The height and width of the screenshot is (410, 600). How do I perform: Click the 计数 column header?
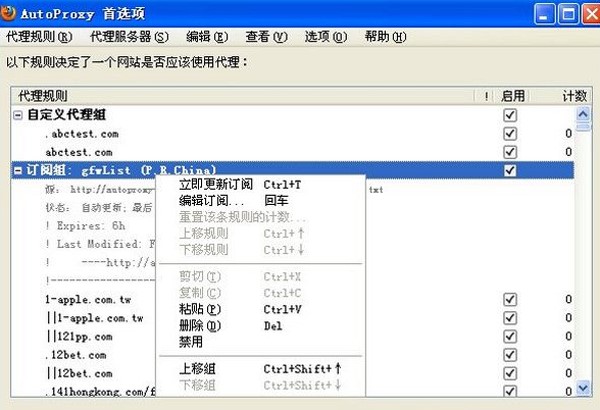(562, 96)
